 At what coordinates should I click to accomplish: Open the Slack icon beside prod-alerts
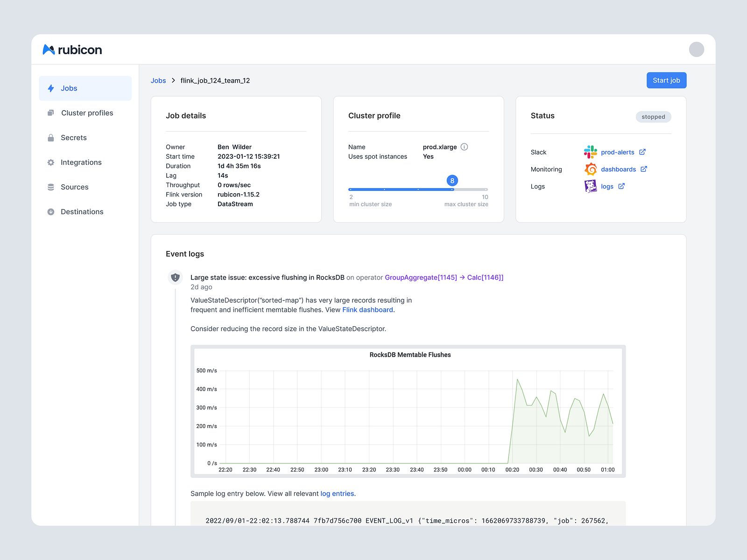(x=590, y=152)
